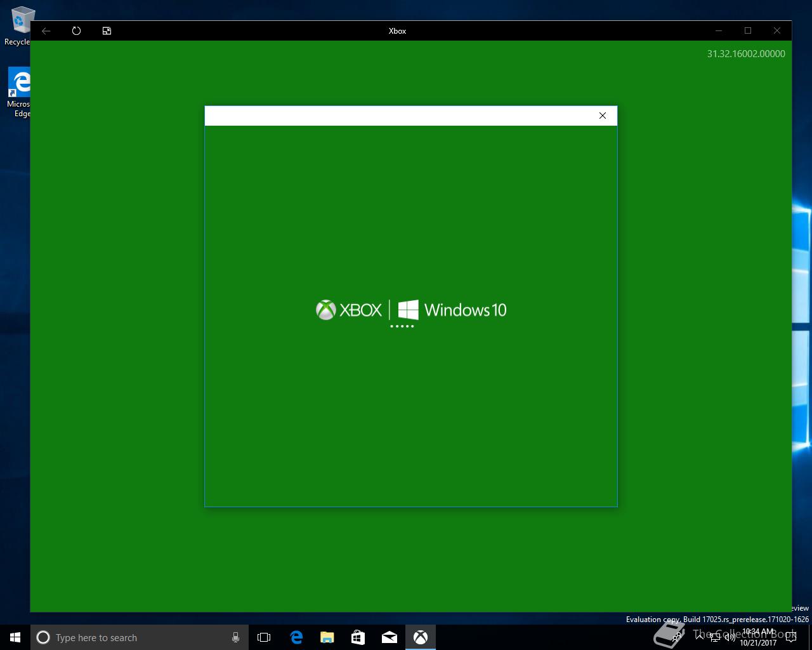Select the Xbox app taskbar icon
This screenshot has height=650, width=812.
click(x=421, y=637)
